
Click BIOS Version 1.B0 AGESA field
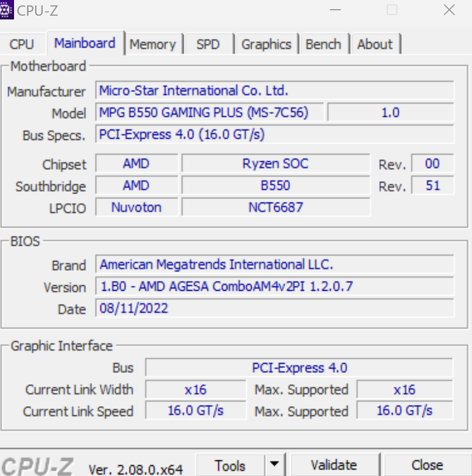click(x=274, y=286)
